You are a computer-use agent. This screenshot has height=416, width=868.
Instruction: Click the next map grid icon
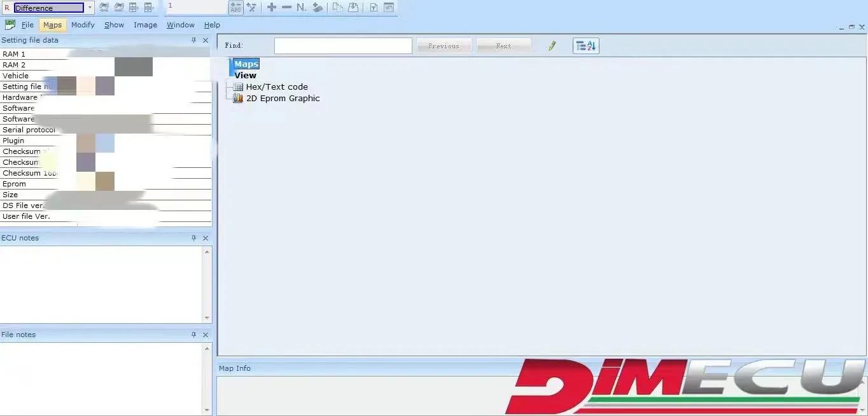point(150,8)
